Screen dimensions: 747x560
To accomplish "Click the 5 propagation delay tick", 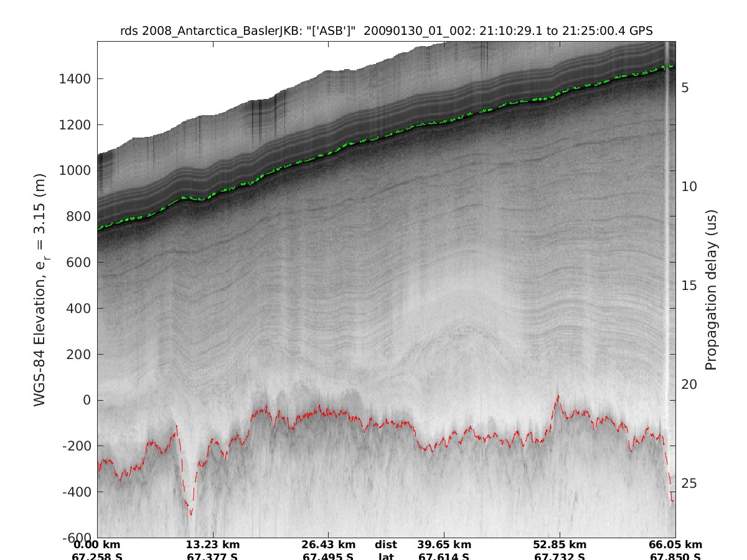I will (684, 88).
